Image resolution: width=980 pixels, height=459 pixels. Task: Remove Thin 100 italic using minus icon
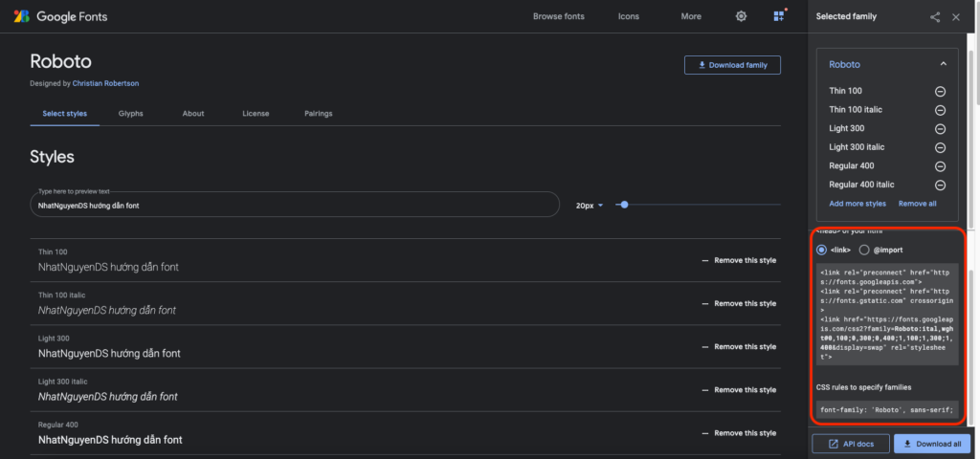pyautogui.click(x=940, y=110)
